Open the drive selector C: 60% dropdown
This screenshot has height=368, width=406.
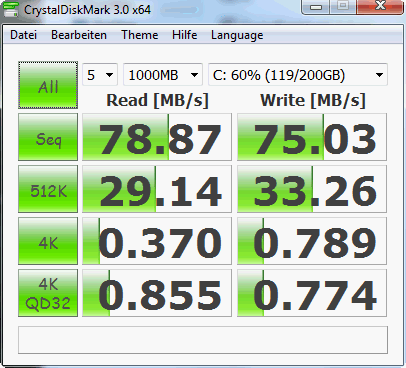pos(298,75)
